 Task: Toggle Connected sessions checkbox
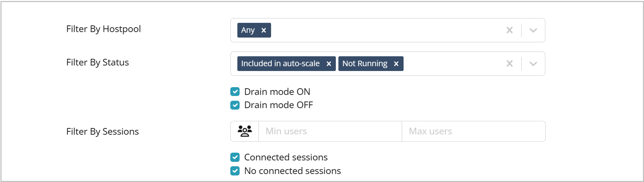pyautogui.click(x=235, y=157)
